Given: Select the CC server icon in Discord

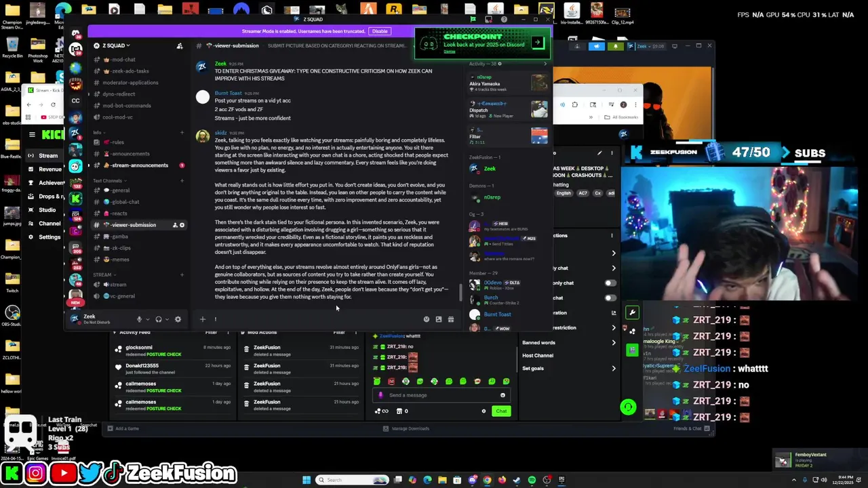Looking at the screenshot, I should click(75, 101).
